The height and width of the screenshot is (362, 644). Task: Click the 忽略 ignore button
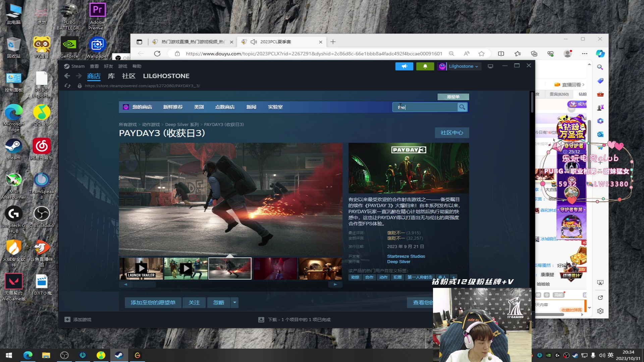(219, 303)
